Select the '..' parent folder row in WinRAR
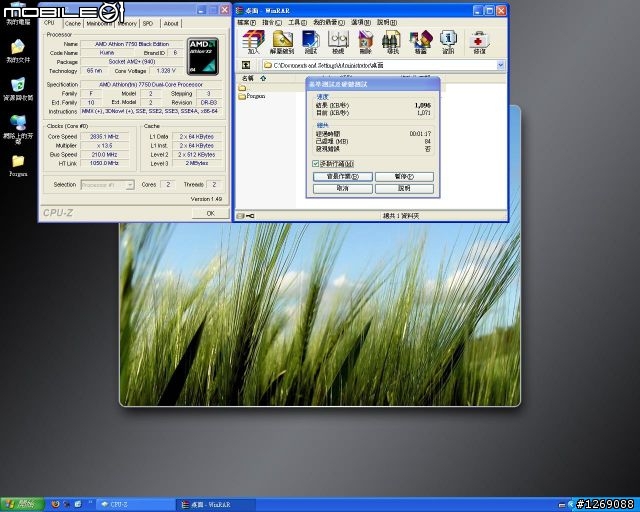This screenshot has width=640, height=512. pos(242,88)
